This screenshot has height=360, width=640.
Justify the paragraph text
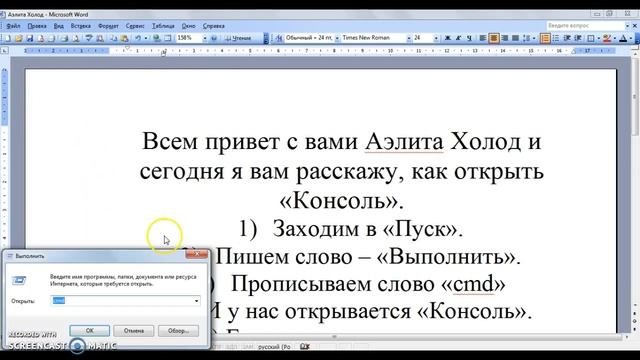(x=515, y=38)
